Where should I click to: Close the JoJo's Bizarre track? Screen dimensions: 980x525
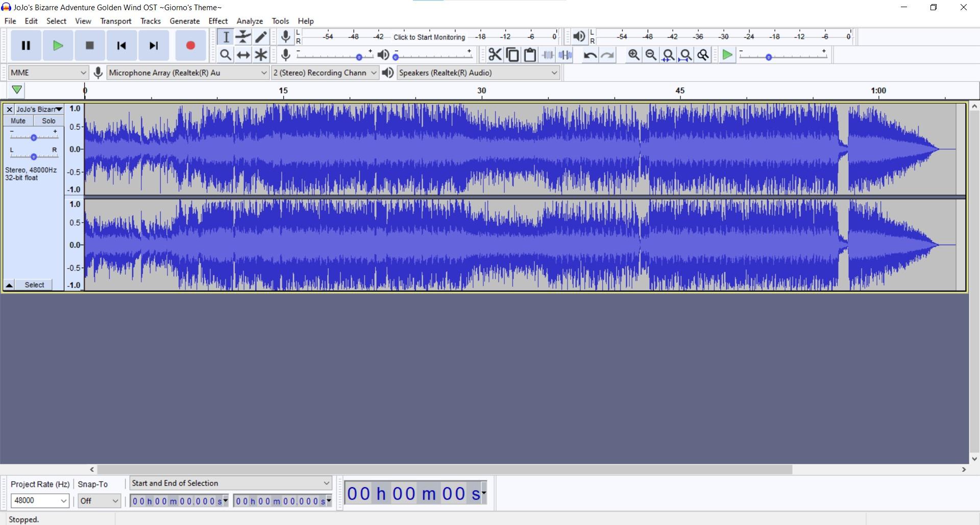9,109
